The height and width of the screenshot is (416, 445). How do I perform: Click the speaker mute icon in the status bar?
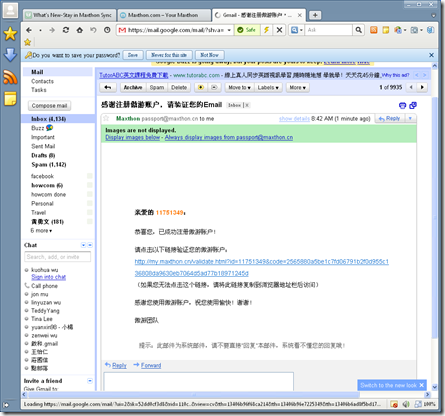click(x=406, y=404)
